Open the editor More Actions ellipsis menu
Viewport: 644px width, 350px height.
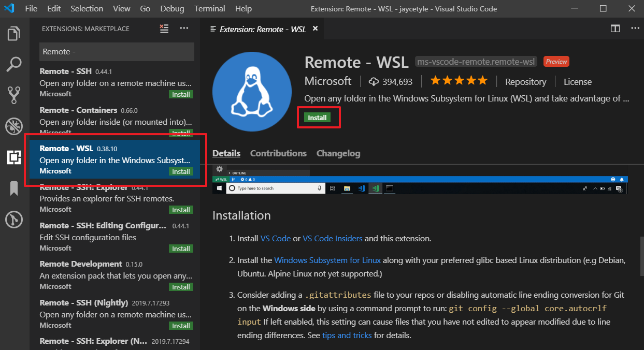tap(635, 28)
